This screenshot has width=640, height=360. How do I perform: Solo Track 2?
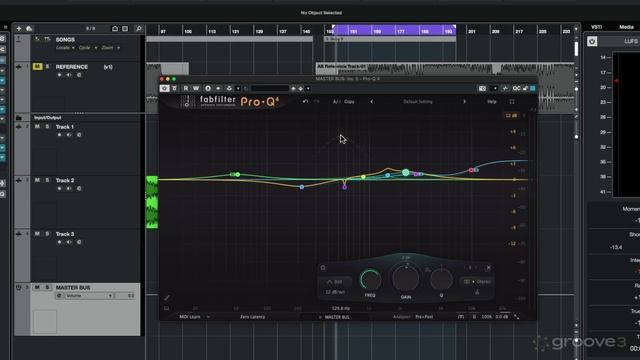(47, 180)
